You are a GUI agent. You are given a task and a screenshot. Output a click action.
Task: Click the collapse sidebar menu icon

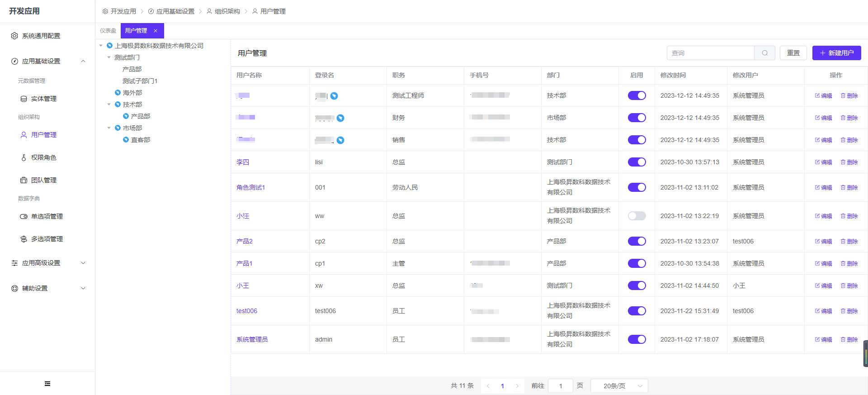coord(47,384)
